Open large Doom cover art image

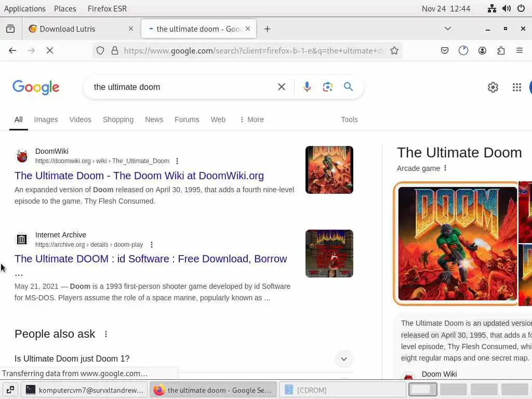pyautogui.click(x=457, y=244)
